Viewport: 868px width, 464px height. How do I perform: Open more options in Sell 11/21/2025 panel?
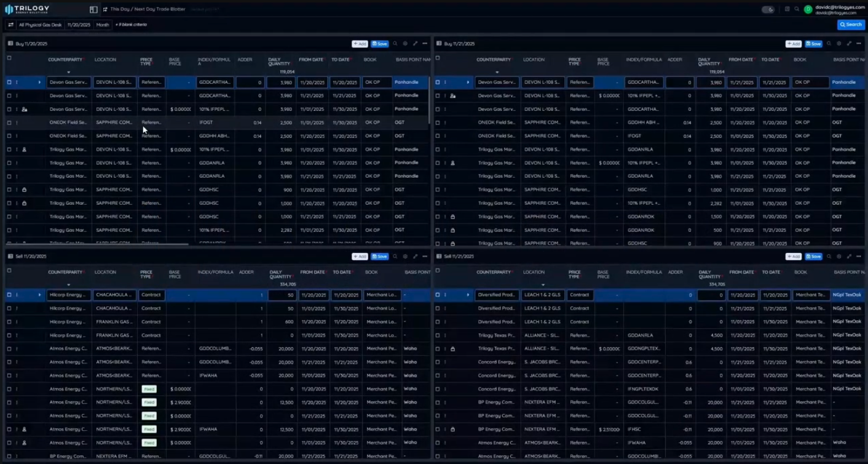859,257
